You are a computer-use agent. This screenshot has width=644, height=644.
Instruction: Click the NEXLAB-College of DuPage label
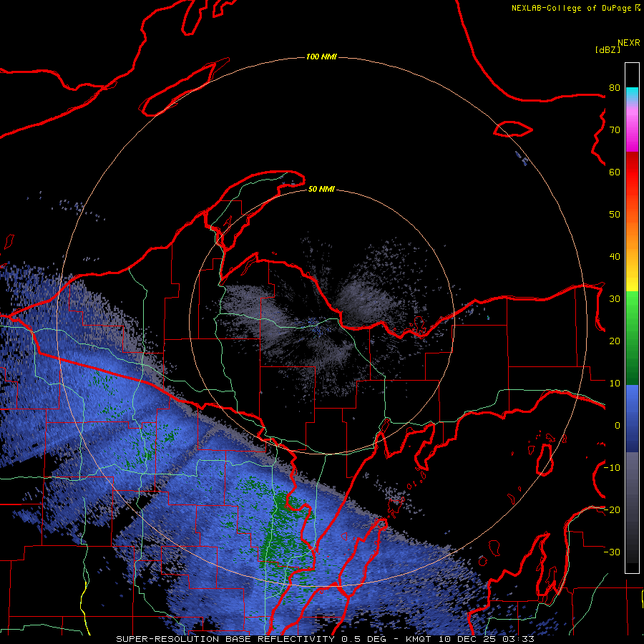click(575, 8)
